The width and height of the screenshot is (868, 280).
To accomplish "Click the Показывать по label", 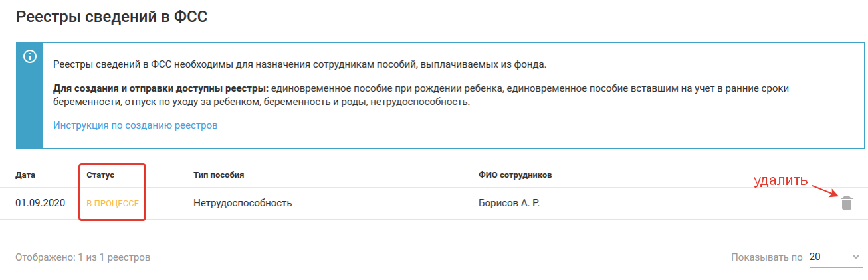I will 766,257.
